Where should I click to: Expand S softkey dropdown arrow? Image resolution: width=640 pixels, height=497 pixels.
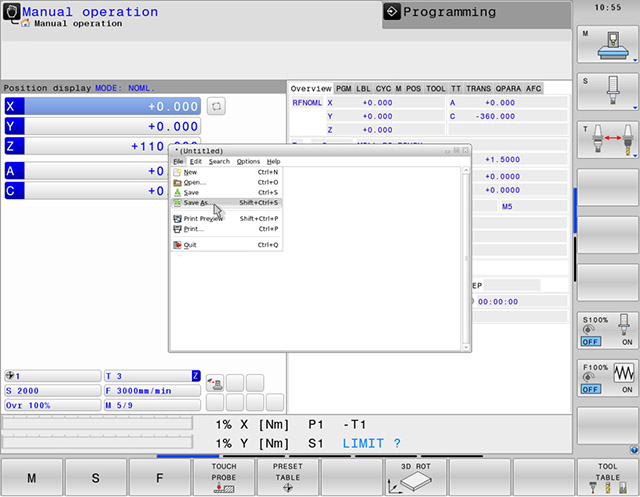[635, 108]
